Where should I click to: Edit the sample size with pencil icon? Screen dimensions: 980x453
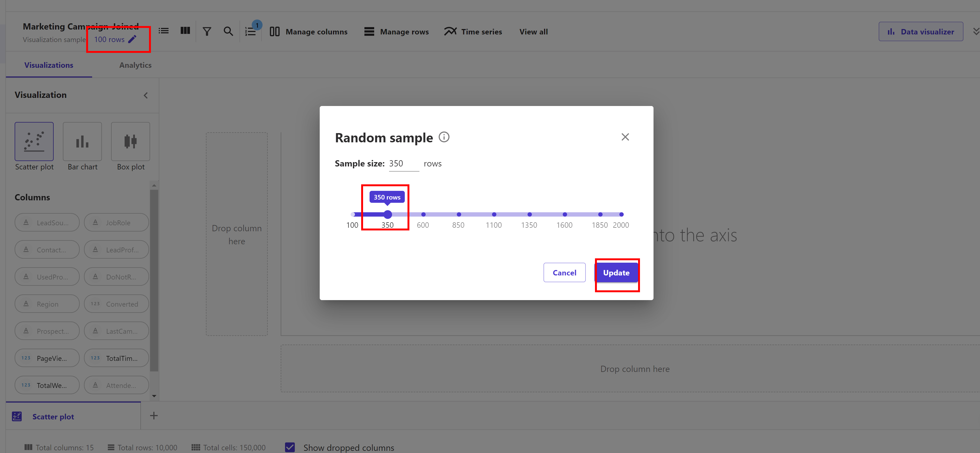(132, 39)
